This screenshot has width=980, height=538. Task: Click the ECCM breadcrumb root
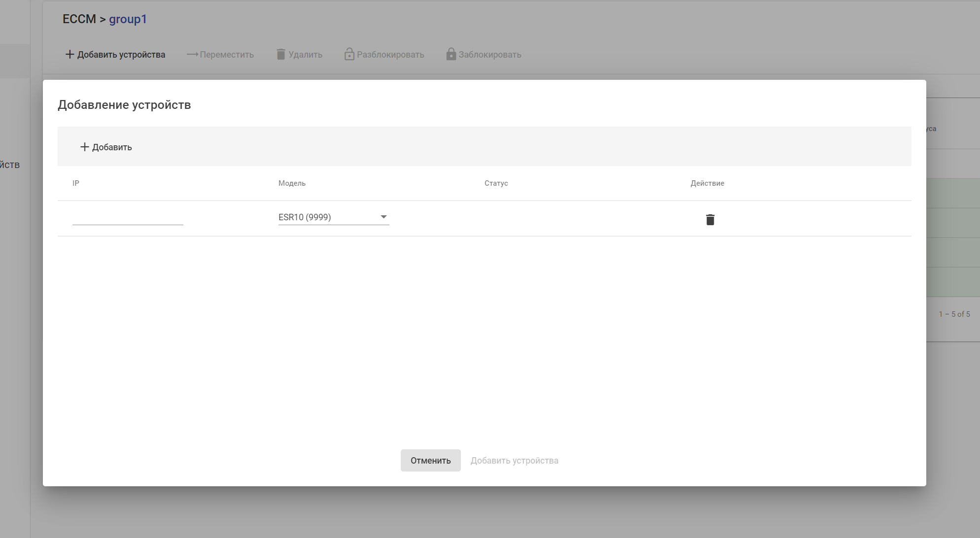click(79, 19)
